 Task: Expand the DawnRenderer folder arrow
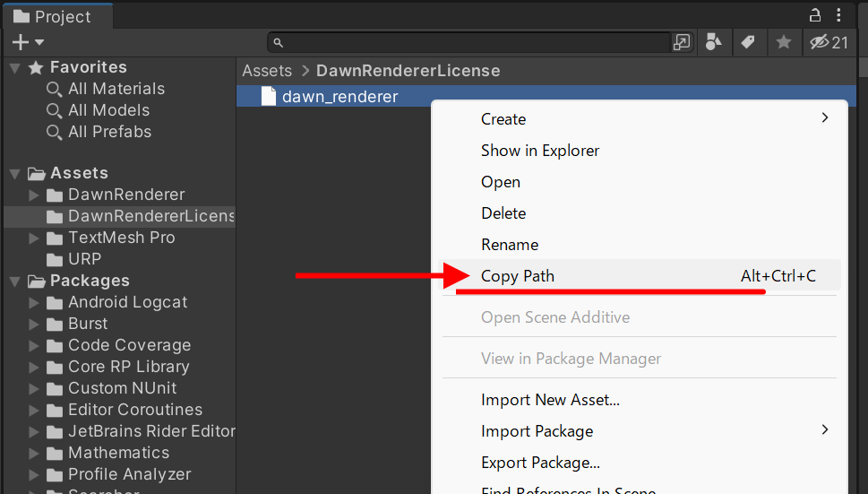(34, 195)
